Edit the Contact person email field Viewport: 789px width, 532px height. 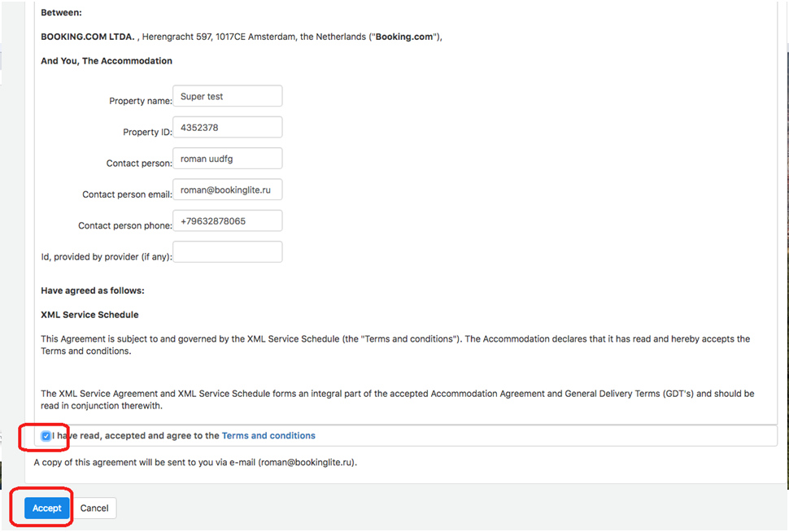click(x=228, y=190)
